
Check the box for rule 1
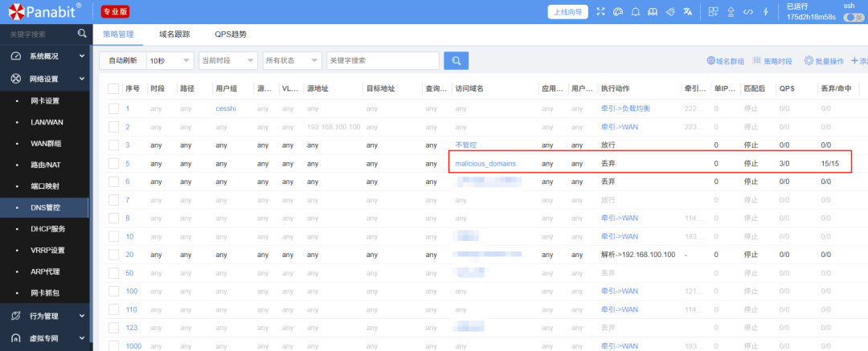pos(113,108)
